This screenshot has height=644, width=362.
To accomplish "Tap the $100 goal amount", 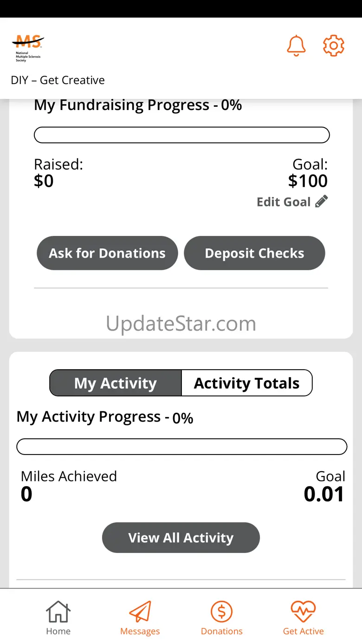I will (x=308, y=181).
